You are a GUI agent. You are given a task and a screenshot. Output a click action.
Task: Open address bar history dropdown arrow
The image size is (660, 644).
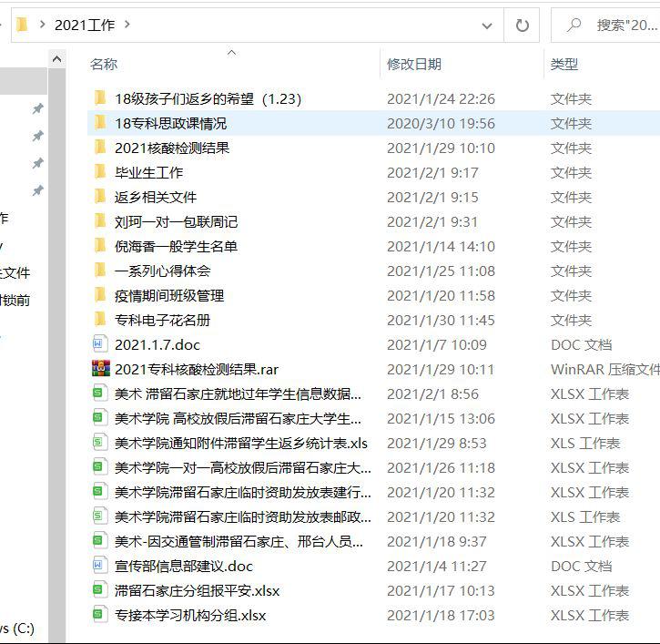click(487, 26)
